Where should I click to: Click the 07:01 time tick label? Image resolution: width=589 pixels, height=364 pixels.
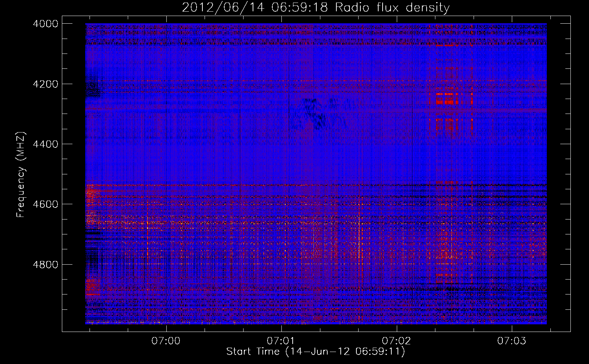tap(281, 341)
